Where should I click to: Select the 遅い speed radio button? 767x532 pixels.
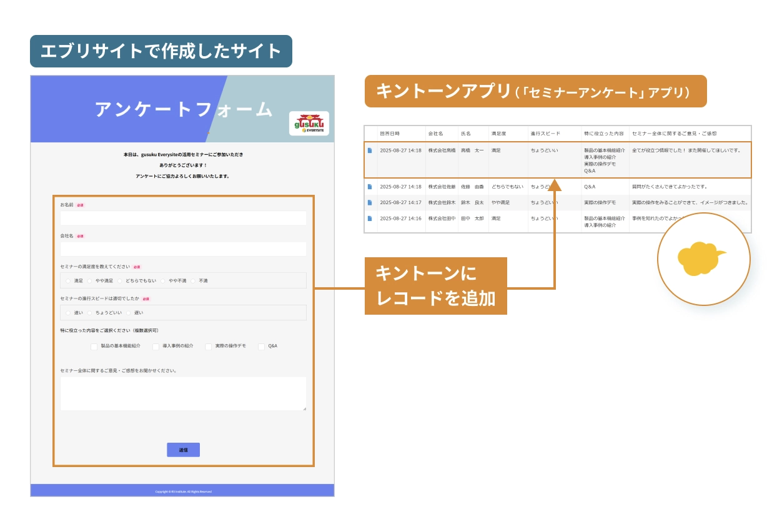point(129,313)
